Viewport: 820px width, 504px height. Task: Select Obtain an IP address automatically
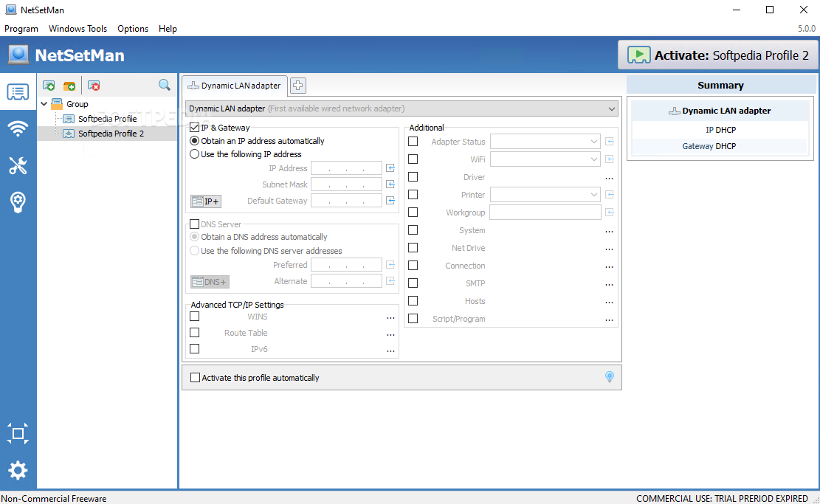click(195, 141)
